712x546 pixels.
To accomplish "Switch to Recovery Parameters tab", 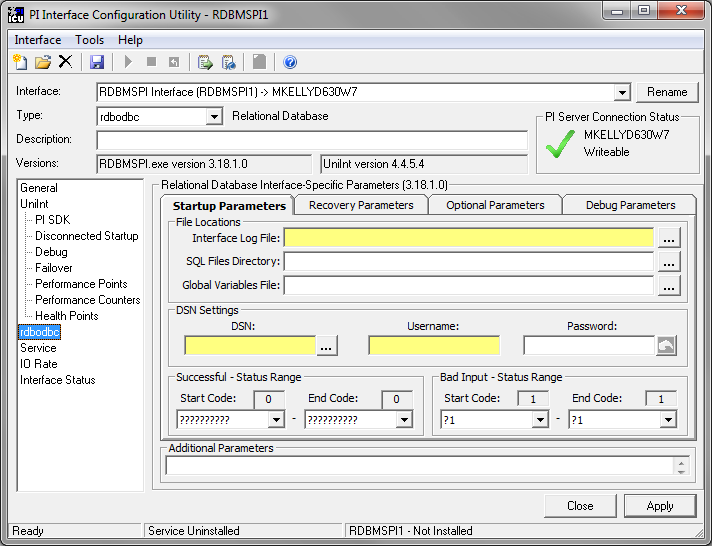I will point(361,205).
